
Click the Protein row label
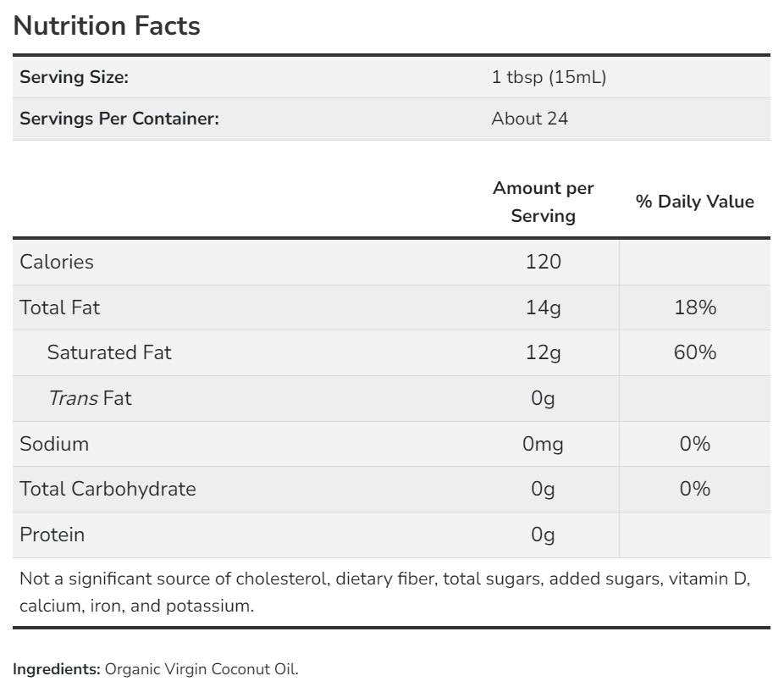pyautogui.click(x=52, y=535)
